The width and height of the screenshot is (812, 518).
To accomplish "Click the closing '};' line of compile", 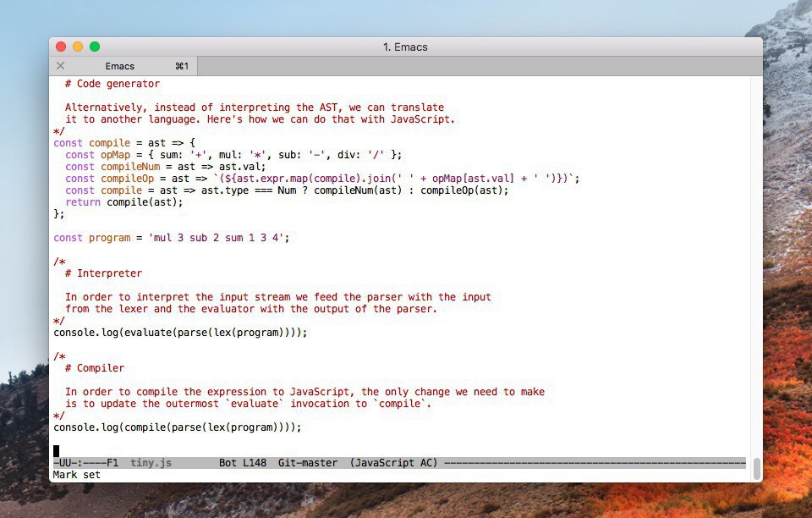I will [59, 214].
